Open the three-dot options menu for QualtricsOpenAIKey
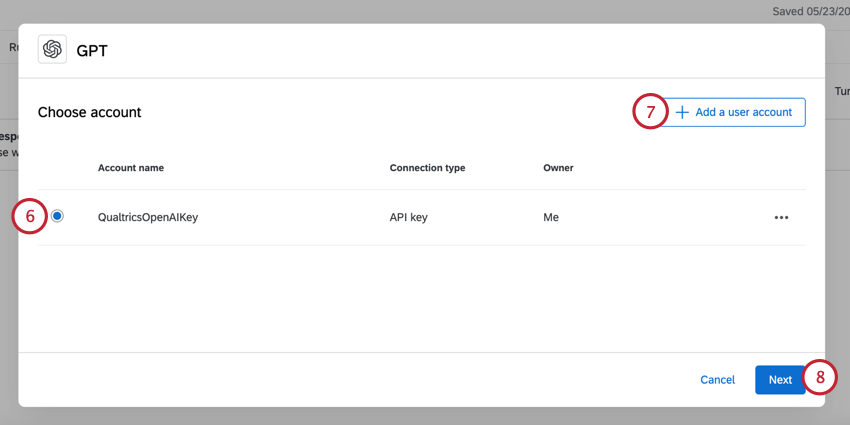 click(781, 217)
